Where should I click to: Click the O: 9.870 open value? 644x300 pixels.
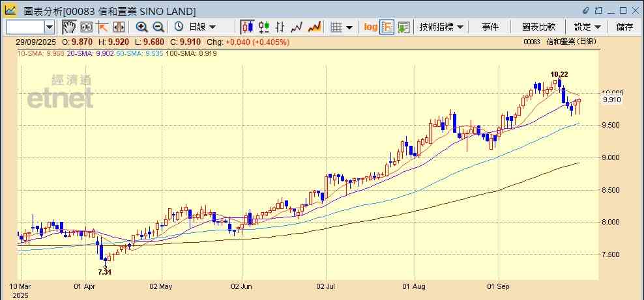[77, 42]
